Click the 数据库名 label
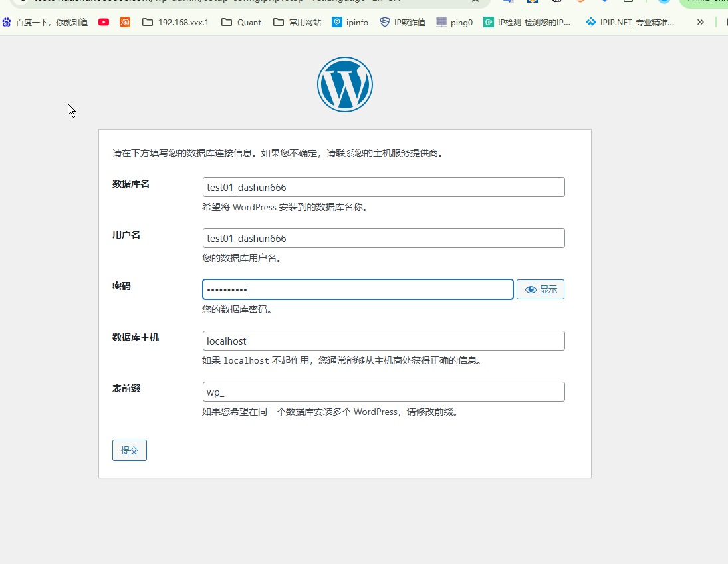 pyautogui.click(x=131, y=184)
